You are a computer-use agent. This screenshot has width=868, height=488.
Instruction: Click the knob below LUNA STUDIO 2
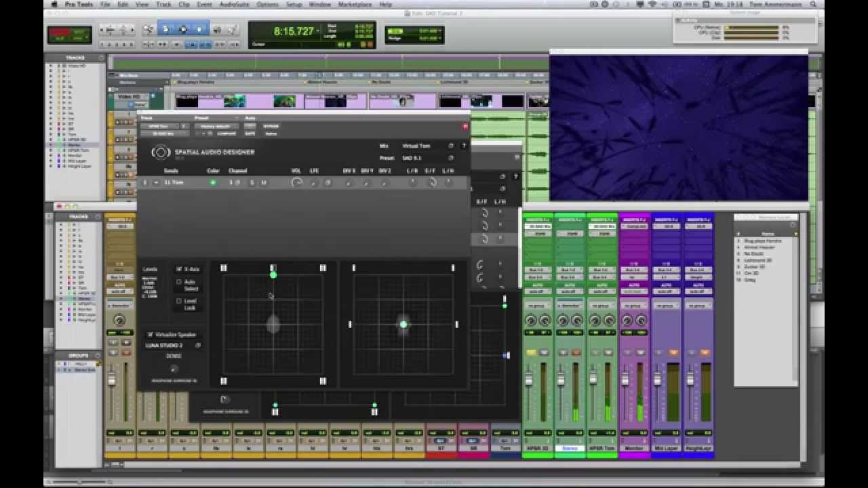(x=174, y=369)
